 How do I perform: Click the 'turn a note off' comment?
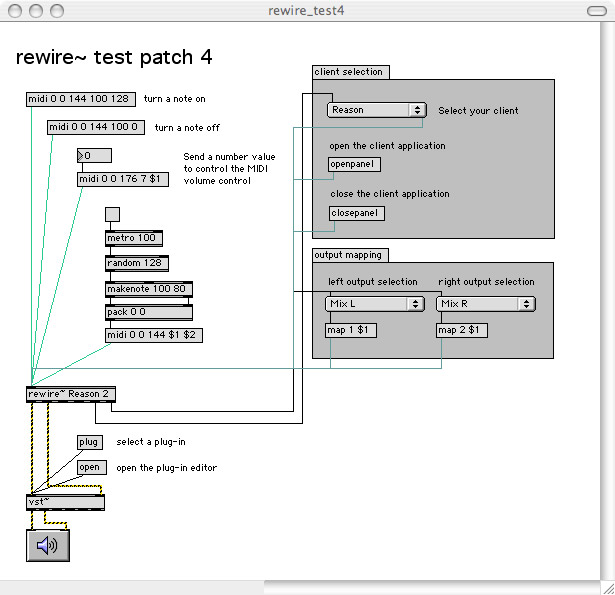tap(187, 128)
